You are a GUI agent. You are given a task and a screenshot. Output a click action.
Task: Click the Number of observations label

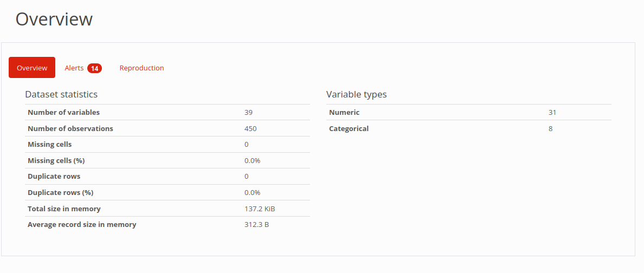click(70, 128)
